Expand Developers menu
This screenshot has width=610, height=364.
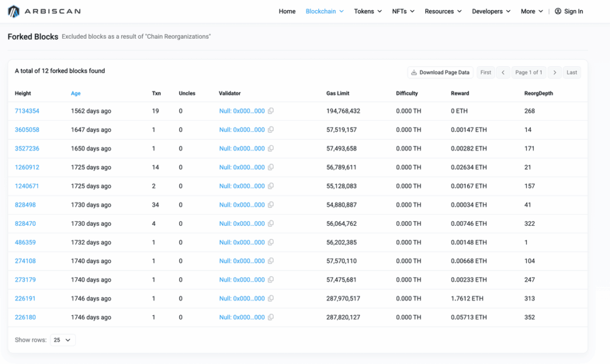491,11
